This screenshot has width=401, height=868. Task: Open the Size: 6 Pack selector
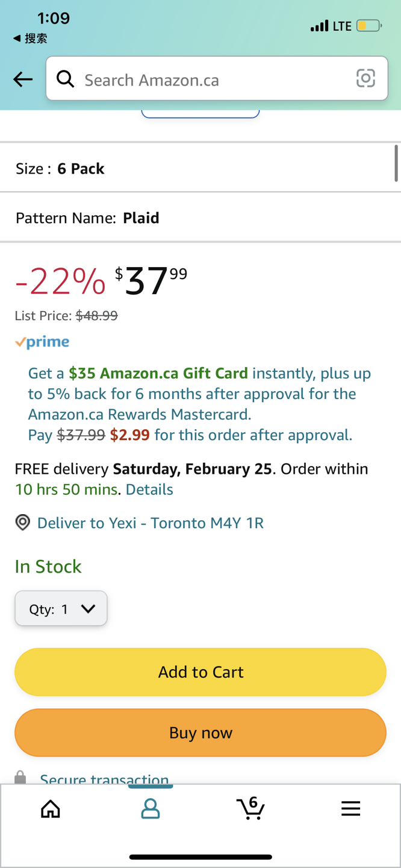click(200, 168)
